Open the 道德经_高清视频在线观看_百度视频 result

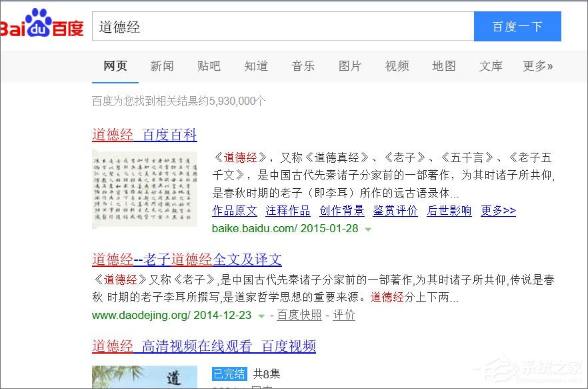tap(204, 346)
